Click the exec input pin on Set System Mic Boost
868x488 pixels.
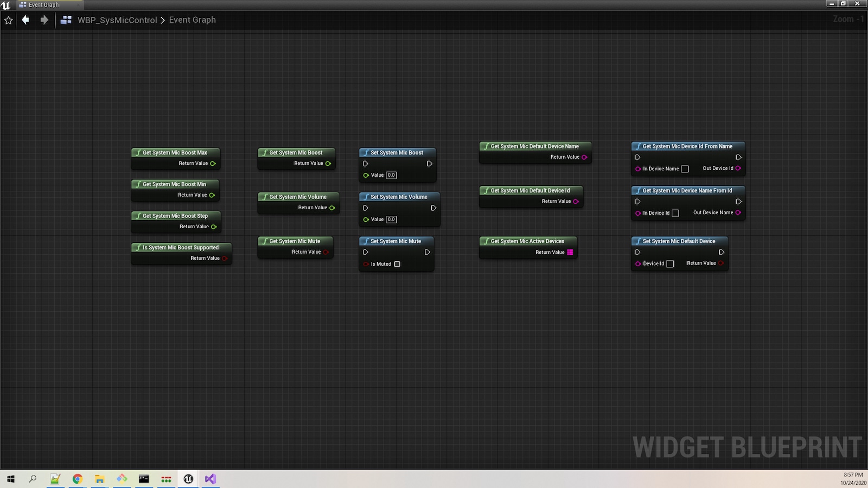[365, 163]
